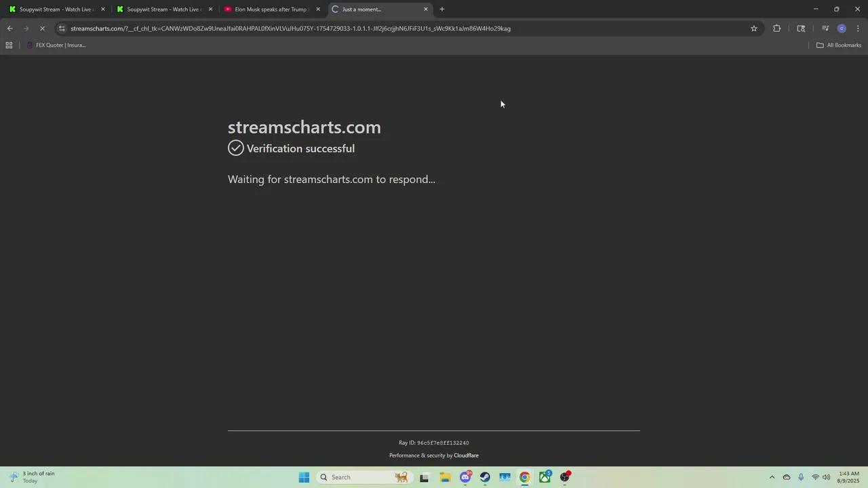Viewport: 868px width, 488px height.
Task: Close the first Soupywit Stream tab
Action: tap(103, 9)
